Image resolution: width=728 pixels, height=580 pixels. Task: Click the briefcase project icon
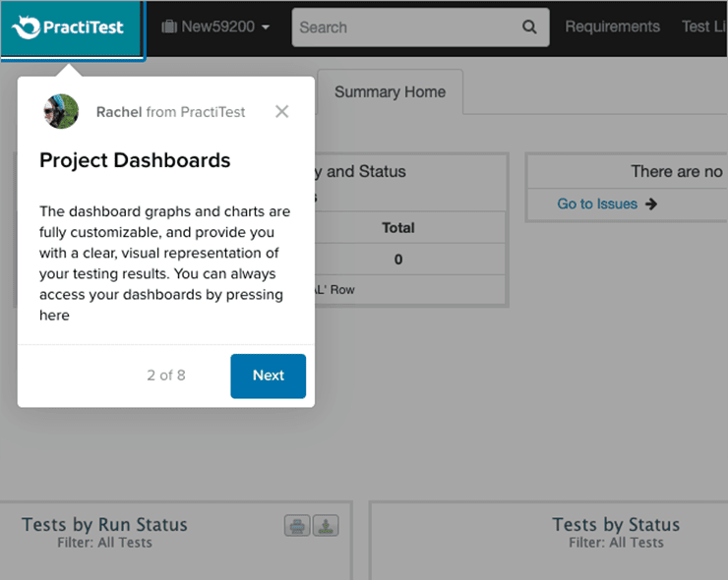[169, 27]
